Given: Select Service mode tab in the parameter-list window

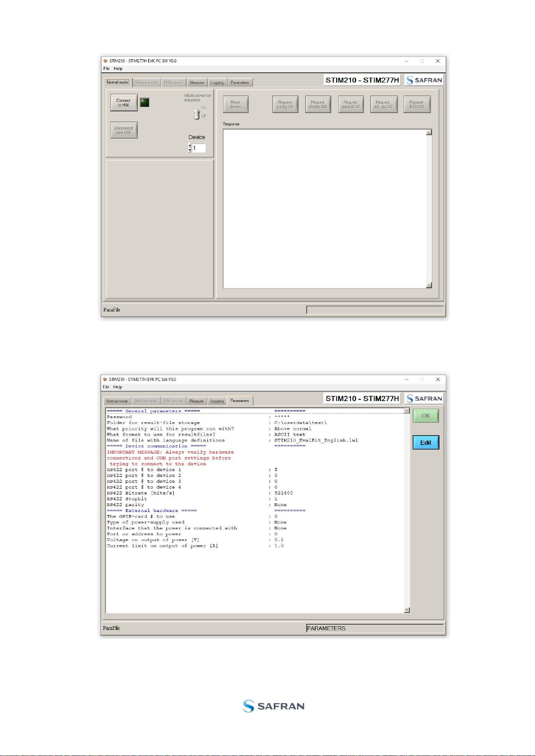Looking at the screenshot, I should click(x=146, y=401).
